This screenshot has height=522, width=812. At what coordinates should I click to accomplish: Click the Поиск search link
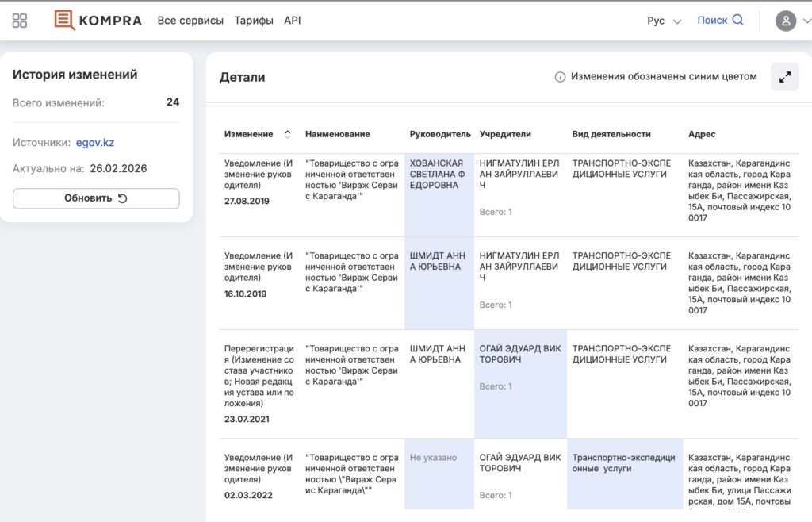tap(712, 21)
